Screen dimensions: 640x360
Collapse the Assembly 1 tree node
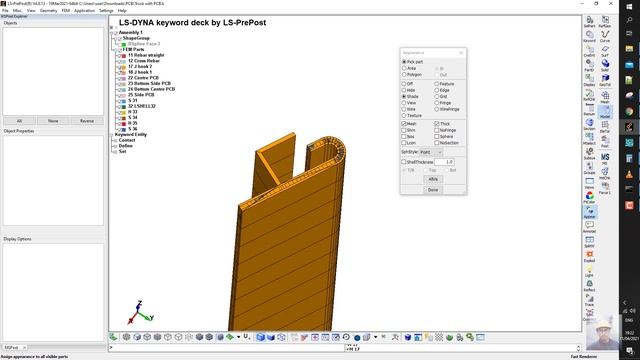click(111, 33)
